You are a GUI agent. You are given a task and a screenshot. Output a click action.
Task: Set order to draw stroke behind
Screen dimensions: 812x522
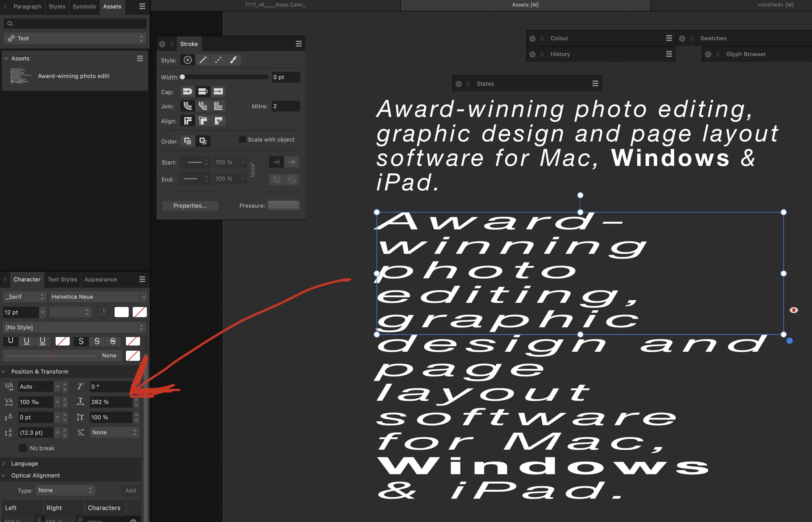[x=187, y=141]
